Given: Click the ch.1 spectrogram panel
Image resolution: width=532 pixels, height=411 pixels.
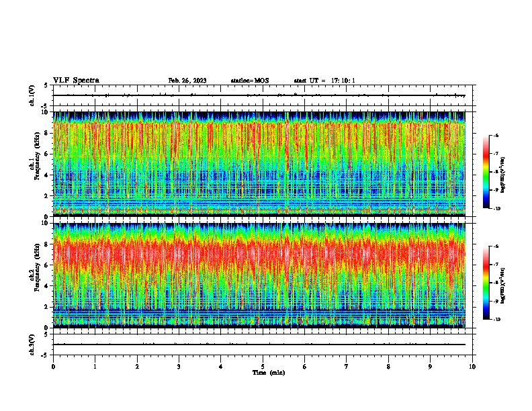Looking at the screenshot, I should [x=259, y=164].
